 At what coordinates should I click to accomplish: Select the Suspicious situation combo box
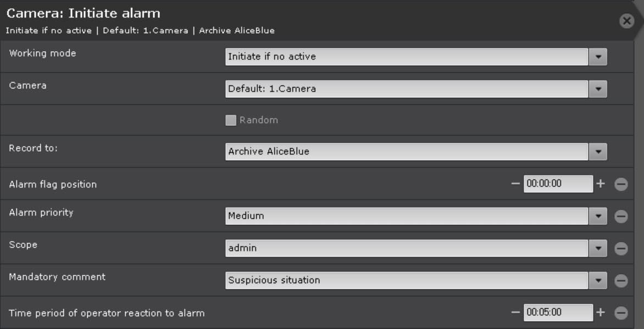[x=407, y=281]
